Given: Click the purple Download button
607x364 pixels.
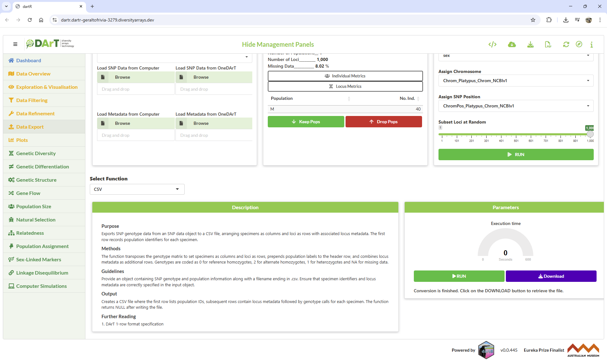Looking at the screenshot, I should [x=551, y=276].
